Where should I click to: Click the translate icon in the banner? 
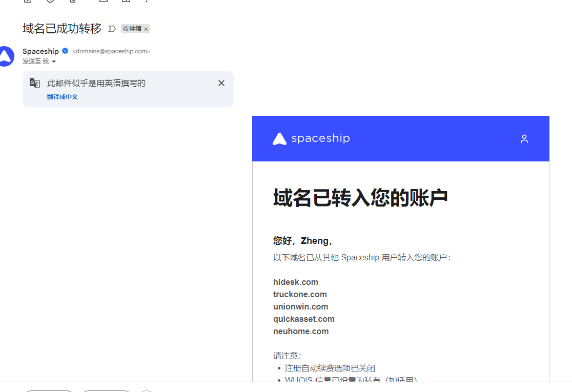pyautogui.click(x=35, y=83)
